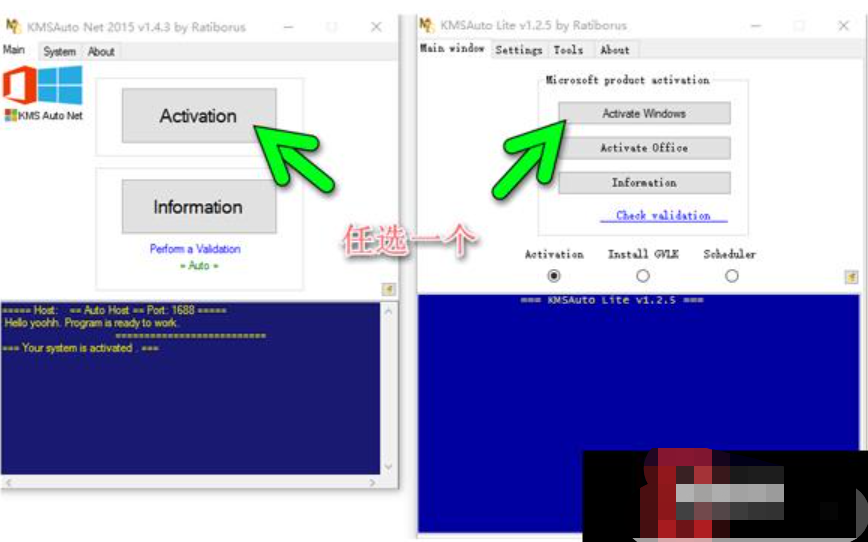Click the Activate Windows button in KMSAuto Lite
The width and height of the screenshot is (868, 542).
(644, 113)
